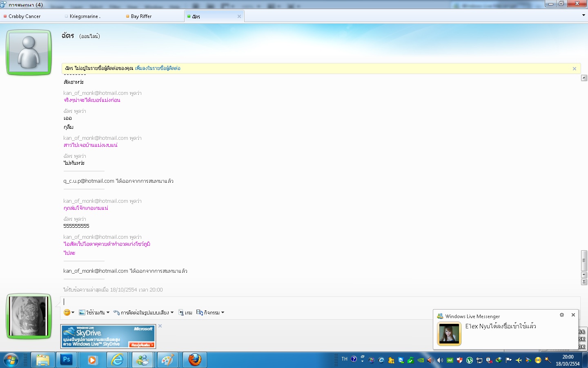Open the Windows Start menu
This screenshot has width=588, height=368.
[11, 360]
